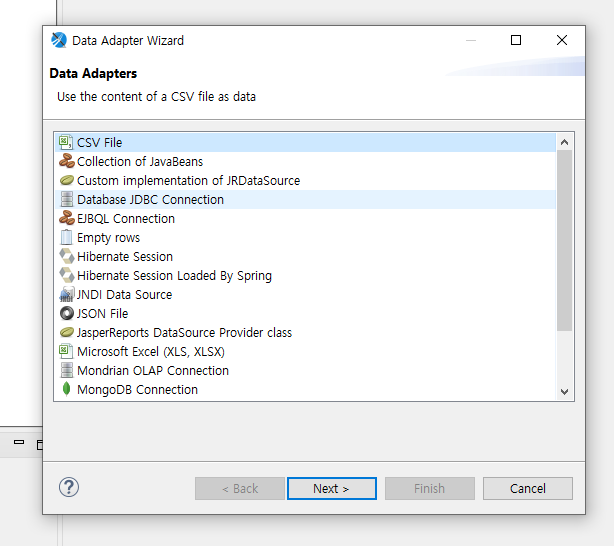Click the list scrollbar down arrow
This screenshot has height=546, width=614.
(564, 391)
